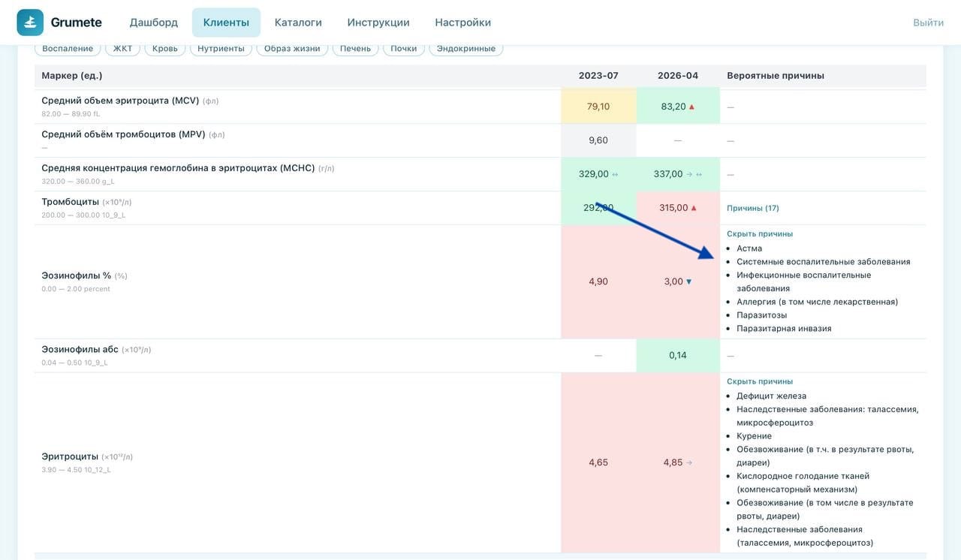
Task: Expand Причины (17) for Тромбоциты
Action: (x=753, y=208)
